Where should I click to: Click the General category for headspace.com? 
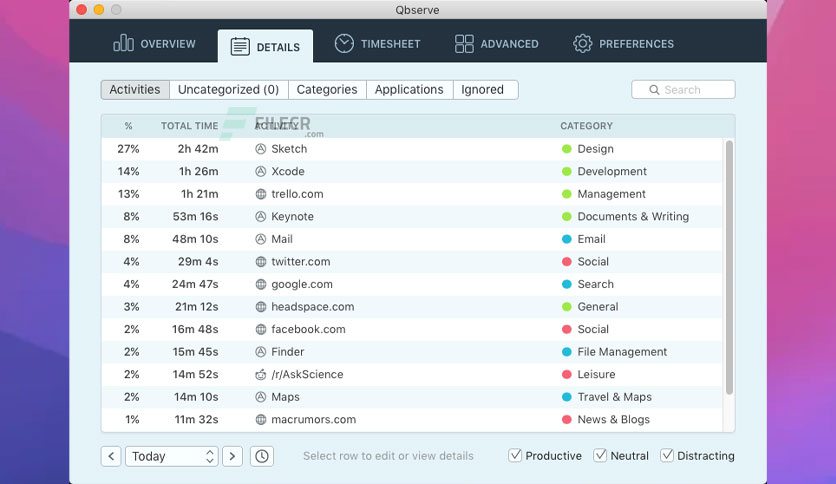[x=598, y=306]
